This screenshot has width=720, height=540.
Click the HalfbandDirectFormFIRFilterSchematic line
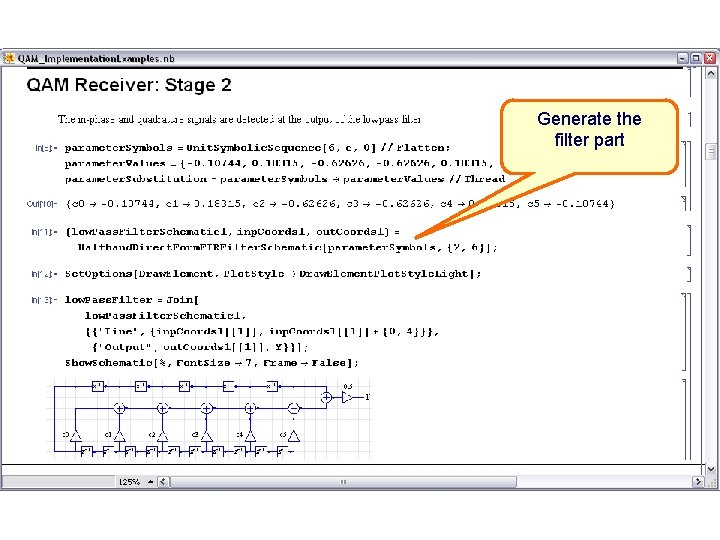[x=287, y=248]
